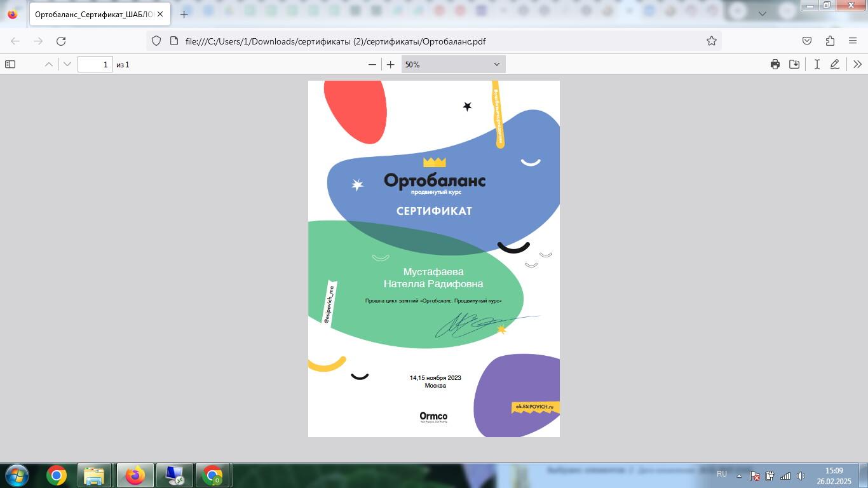Close the Ортобаланс_Сертификат tab
This screenshot has width=868, height=488.
160,14
